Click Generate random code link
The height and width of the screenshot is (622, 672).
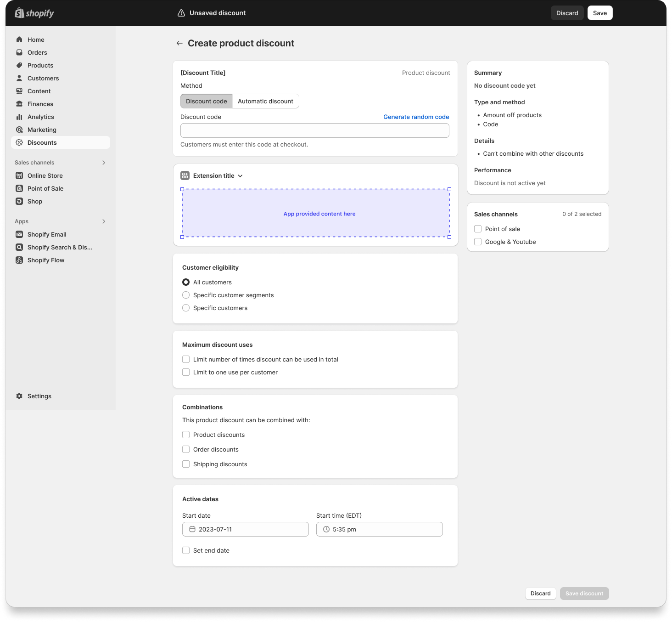tap(416, 117)
